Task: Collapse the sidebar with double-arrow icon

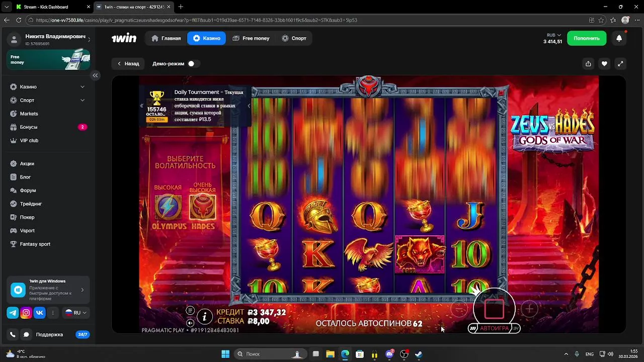Action: point(95,75)
